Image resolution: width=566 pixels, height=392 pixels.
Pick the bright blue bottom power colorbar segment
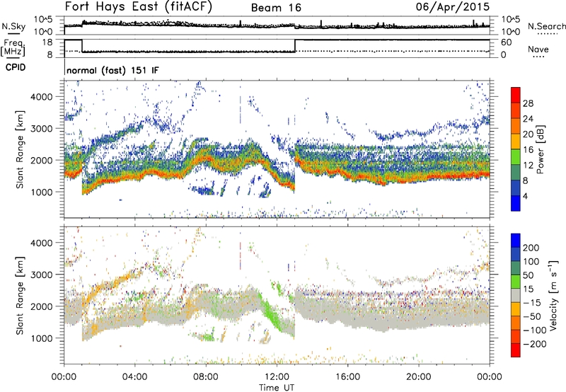point(516,203)
